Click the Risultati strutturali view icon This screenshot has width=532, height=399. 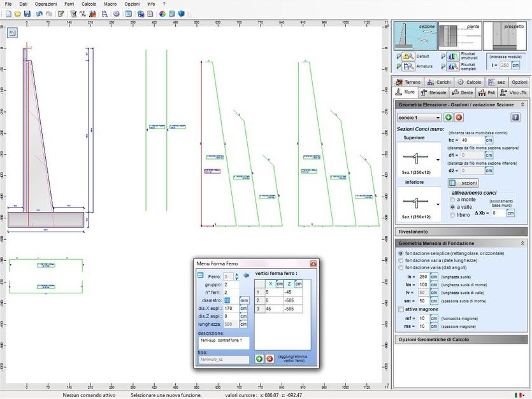click(x=452, y=57)
